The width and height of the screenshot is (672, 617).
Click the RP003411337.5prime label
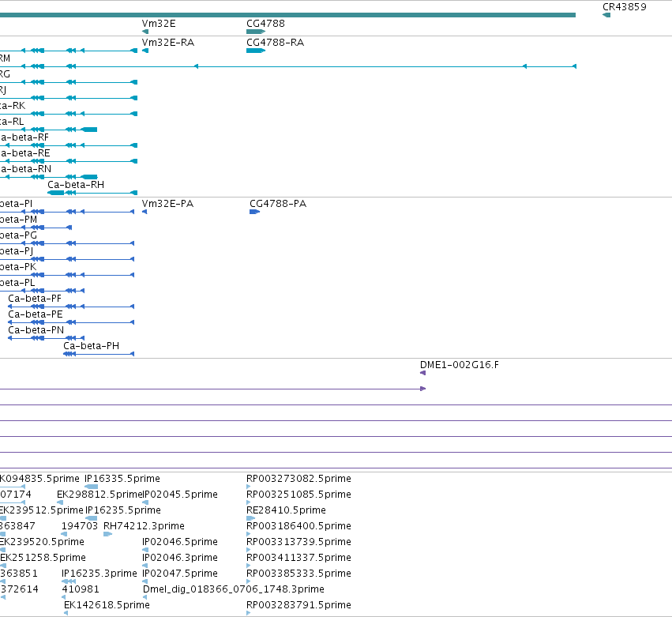(x=298, y=558)
